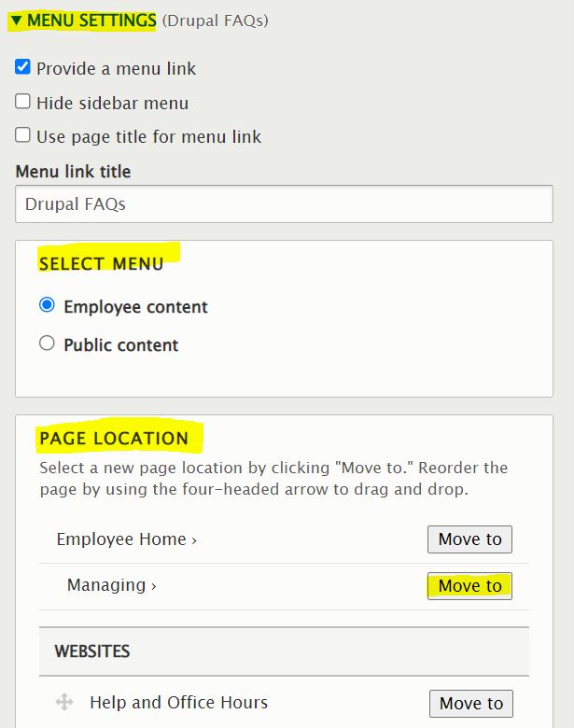The image size is (574, 728).
Task: Check Use page title for menu link
Action: coord(23,135)
